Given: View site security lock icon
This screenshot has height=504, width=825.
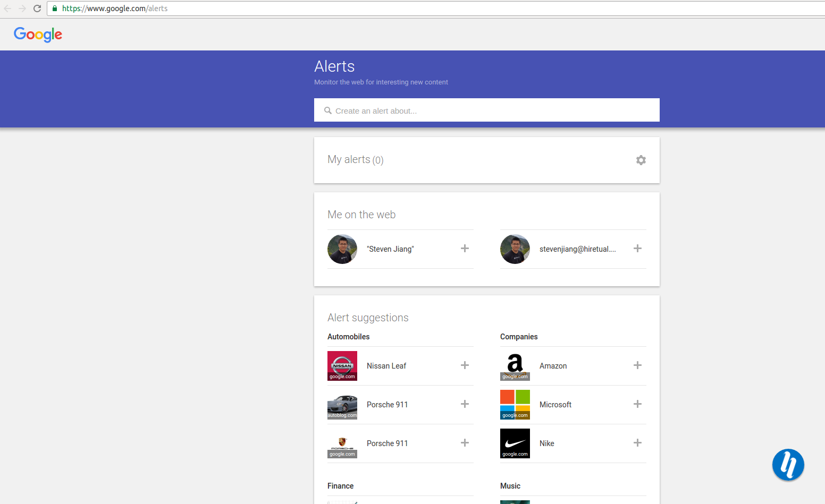Looking at the screenshot, I should (x=55, y=8).
